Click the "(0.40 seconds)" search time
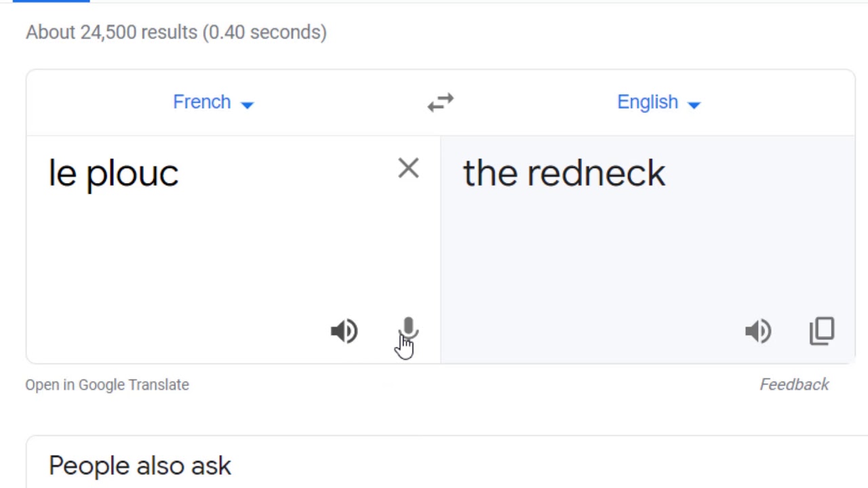This screenshot has height=488, width=868. [264, 33]
